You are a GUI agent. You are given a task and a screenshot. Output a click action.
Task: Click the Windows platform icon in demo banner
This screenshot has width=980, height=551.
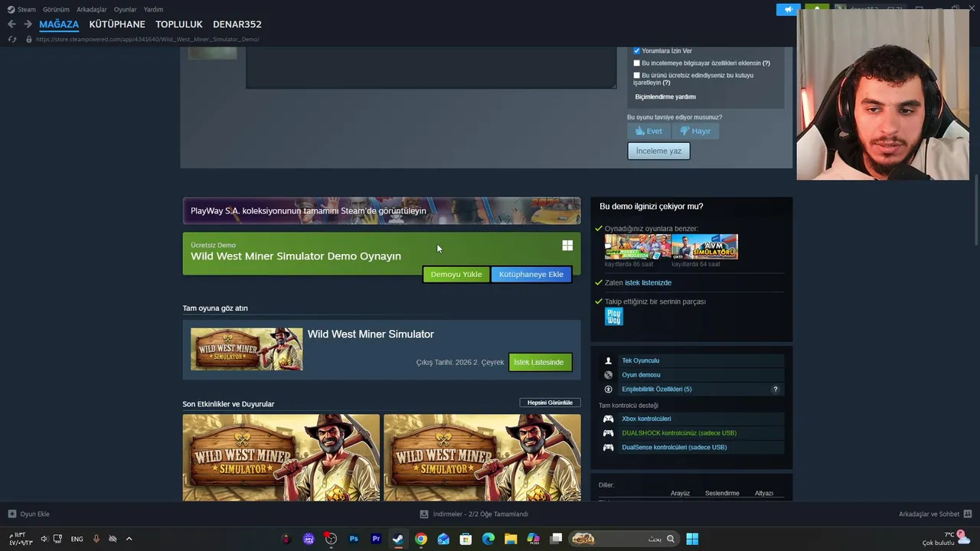567,246
